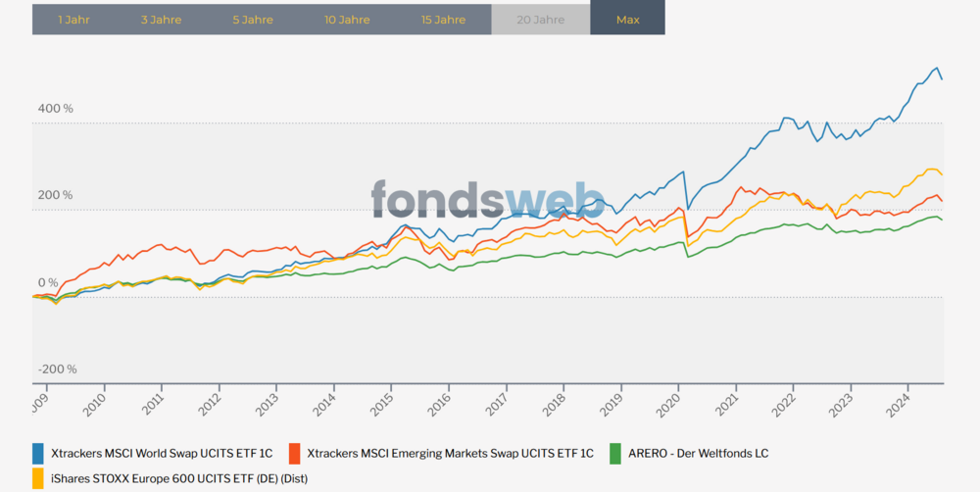This screenshot has width=980, height=492.
Task: Click the orange Emerging Markets legend swatch
Action: pyautogui.click(x=294, y=454)
